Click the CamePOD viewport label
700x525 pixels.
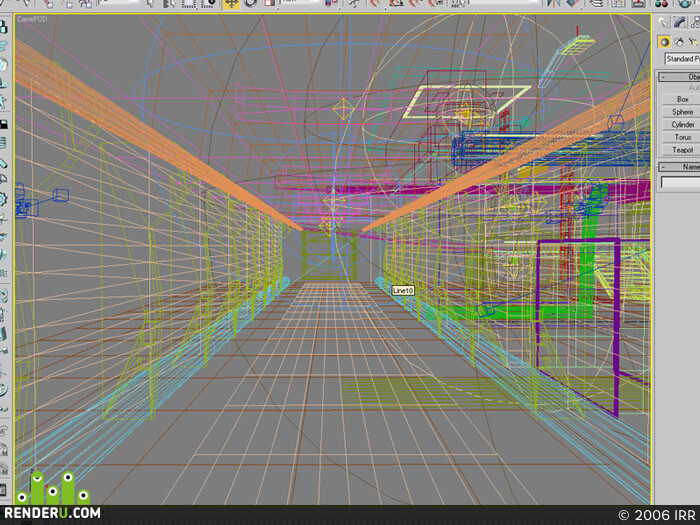coord(32,19)
